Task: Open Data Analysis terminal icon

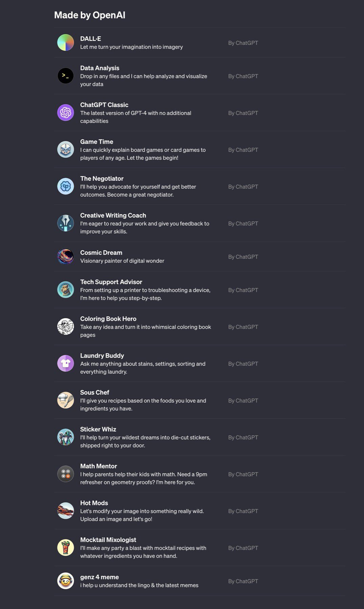Action: pos(66,76)
